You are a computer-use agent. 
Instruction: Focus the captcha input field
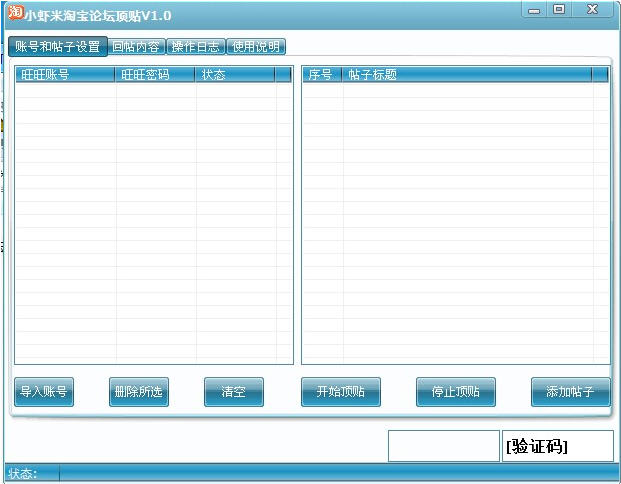point(444,446)
